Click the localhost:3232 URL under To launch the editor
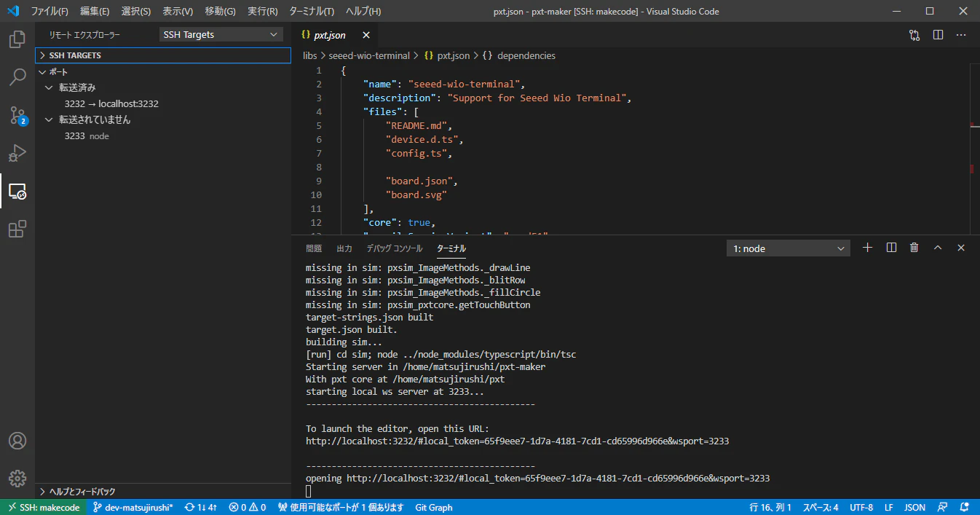The width and height of the screenshot is (980, 515). [518, 441]
